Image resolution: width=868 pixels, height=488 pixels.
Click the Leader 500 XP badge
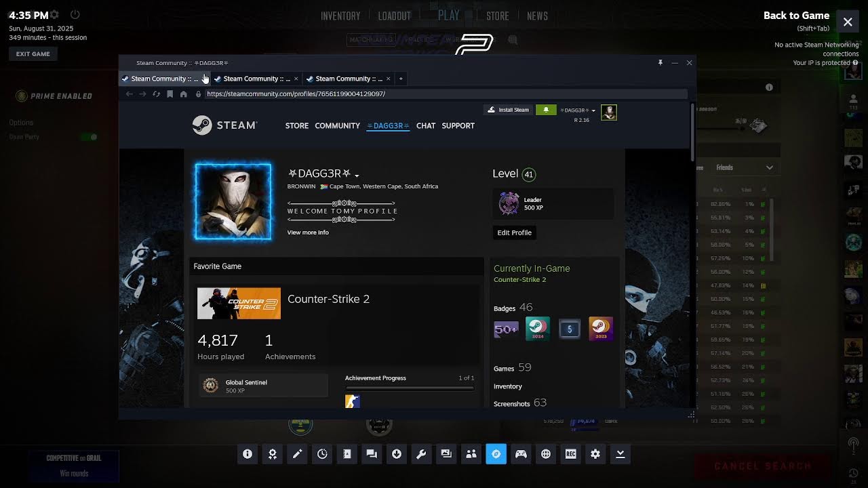(x=553, y=203)
